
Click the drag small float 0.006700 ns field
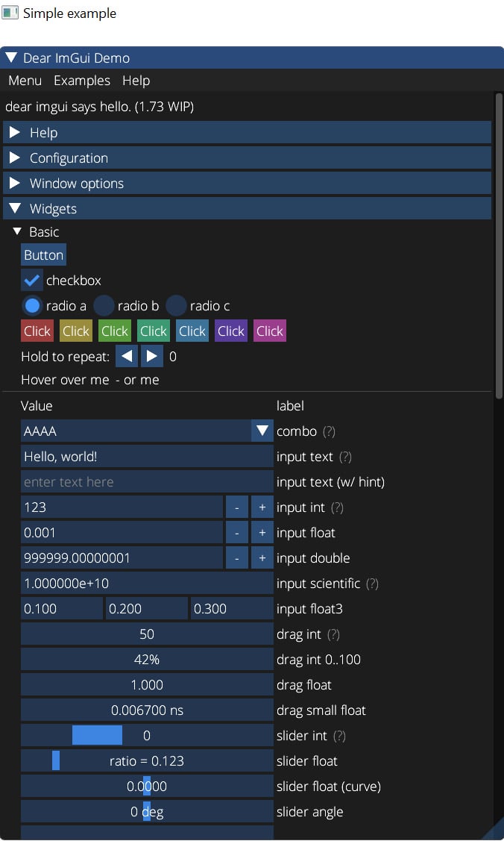148,710
